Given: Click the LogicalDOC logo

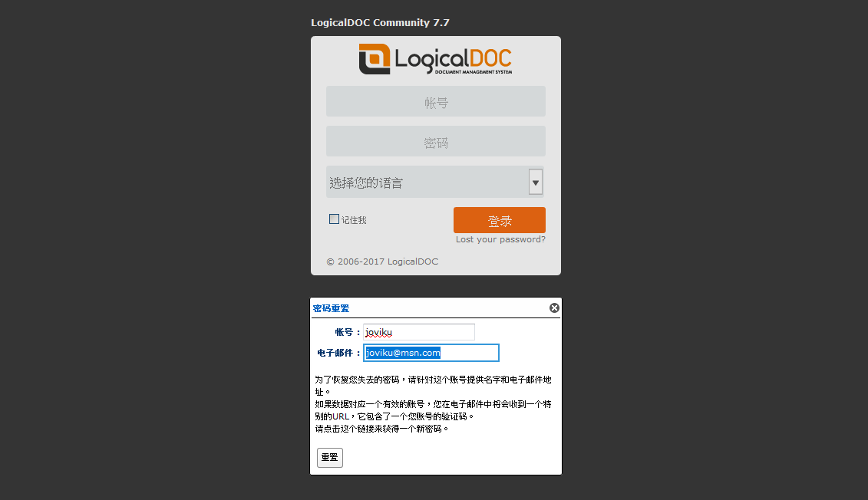Looking at the screenshot, I should point(435,59).
